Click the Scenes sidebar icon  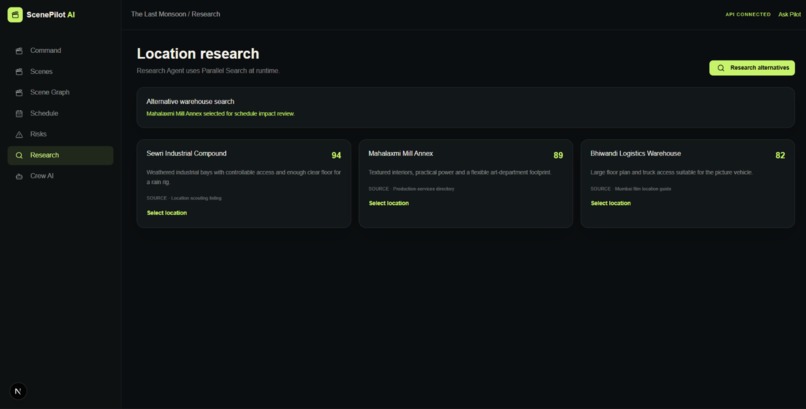pyautogui.click(x=19, y=72)
